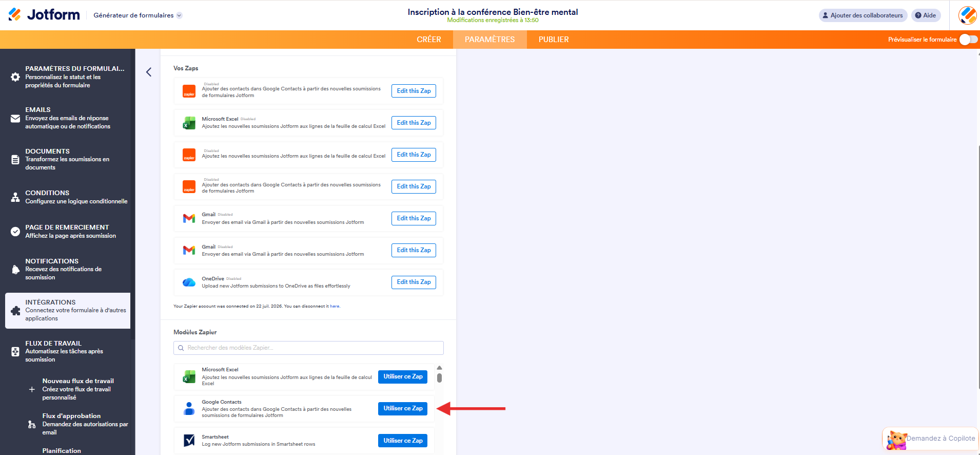Edit the Microsoft Excel Zap
This screenshot has width=980, height=455.
414,123
